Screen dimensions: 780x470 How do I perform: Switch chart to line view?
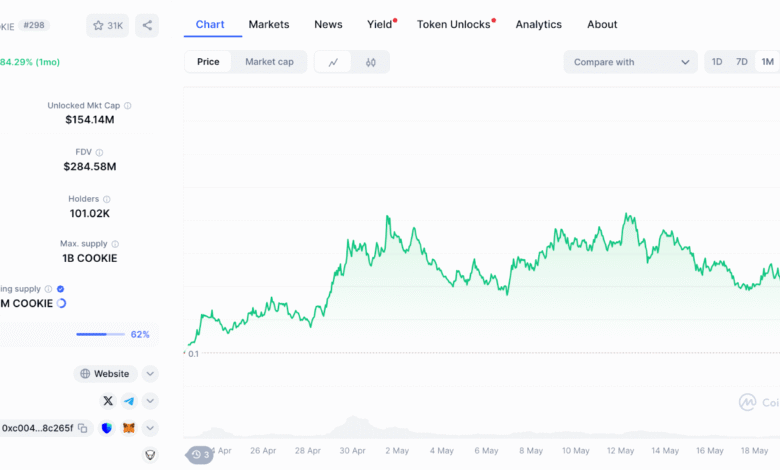point(333,62)
